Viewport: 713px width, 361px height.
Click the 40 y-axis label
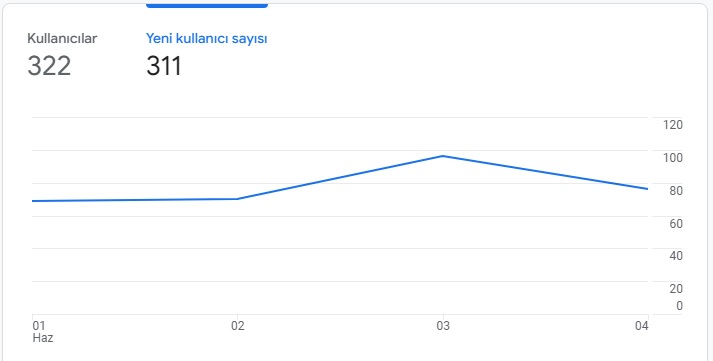tap(676, 256)
